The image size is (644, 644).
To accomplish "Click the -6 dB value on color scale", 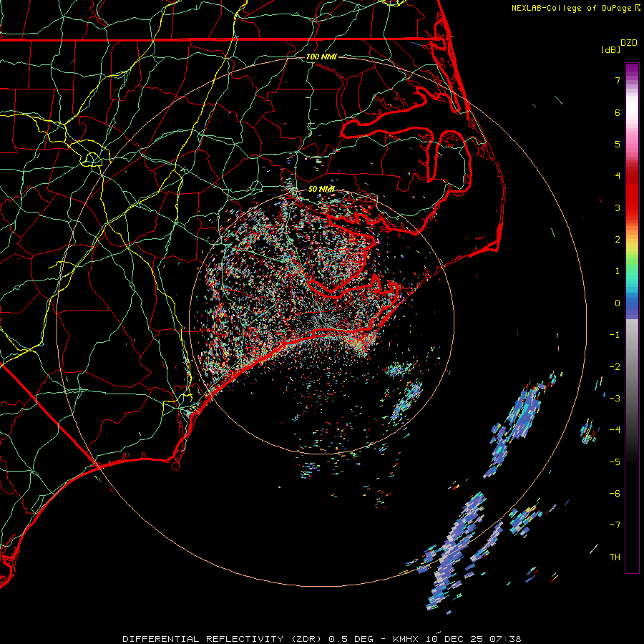I will click(615, 494).
